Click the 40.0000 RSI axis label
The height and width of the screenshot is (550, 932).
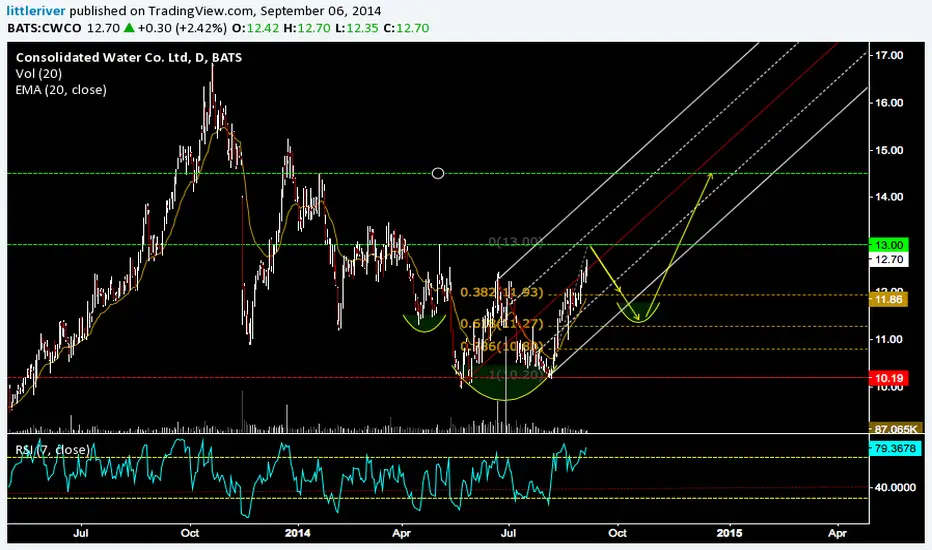coord(895,488)
